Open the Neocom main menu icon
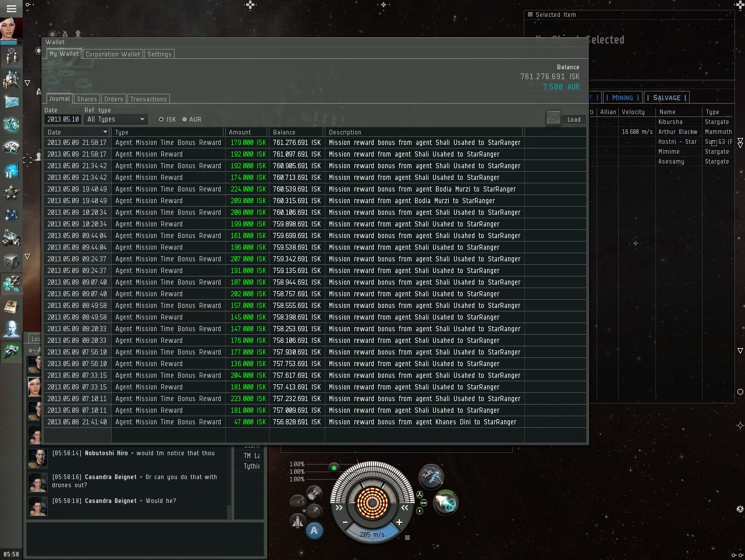745x560 pixels. 11,9
